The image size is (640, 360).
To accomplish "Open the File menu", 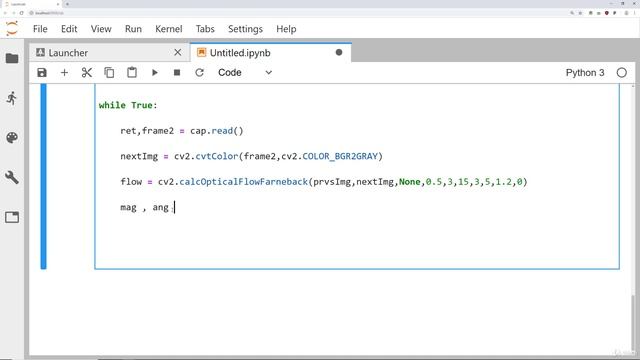I will click(x=40, y=29).
